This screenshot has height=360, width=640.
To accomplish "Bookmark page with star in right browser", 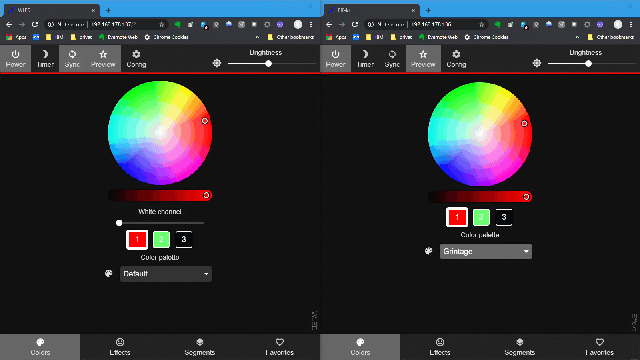I will point(482,24).
